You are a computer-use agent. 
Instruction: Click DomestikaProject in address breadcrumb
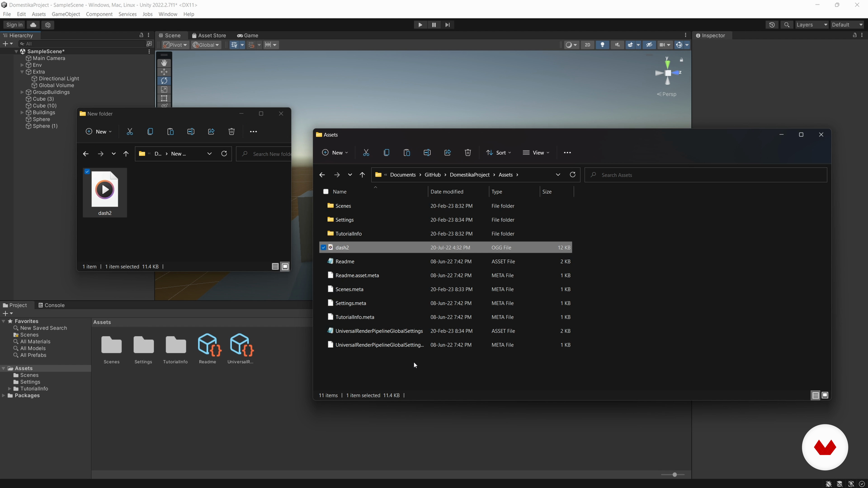click(x=470, y=175)
